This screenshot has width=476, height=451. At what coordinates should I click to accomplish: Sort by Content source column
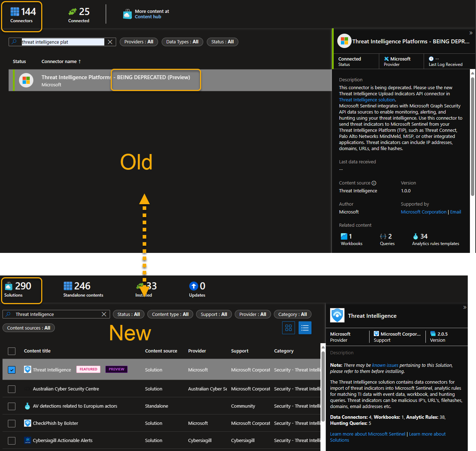click(x=161, y=351)
